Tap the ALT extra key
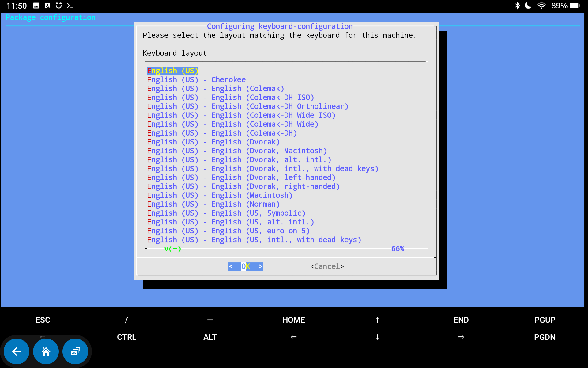588x368 pixels. point(210,337)
